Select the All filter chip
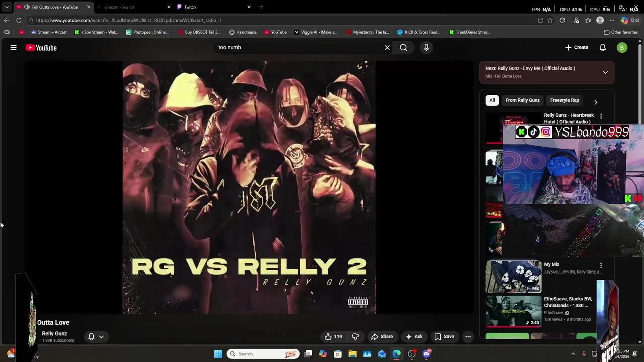 tap(492, 100)
